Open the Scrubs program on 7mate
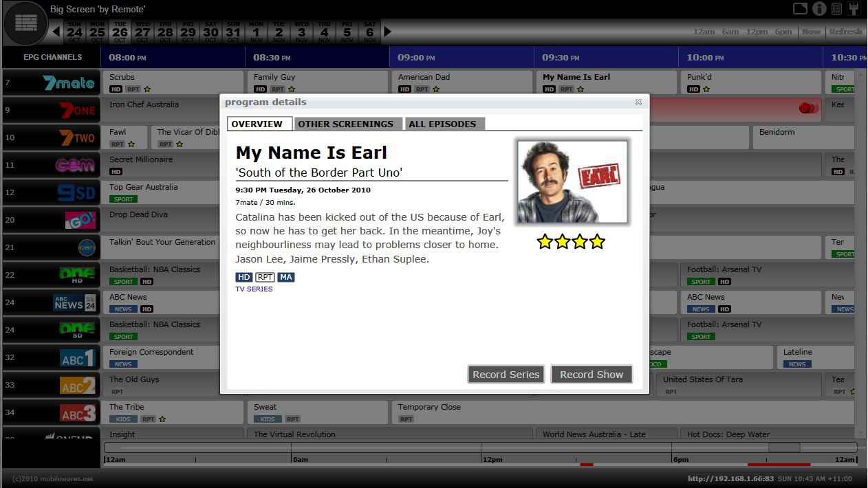Image resolution: width=868 pixels, height=488 pixels. [173, 82]
